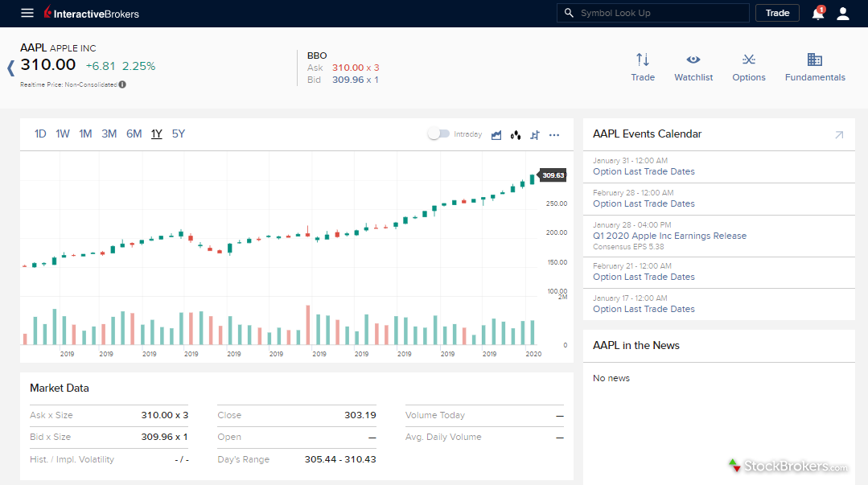
Task: Open the user account profile icon
Action: tap(842, 14)
